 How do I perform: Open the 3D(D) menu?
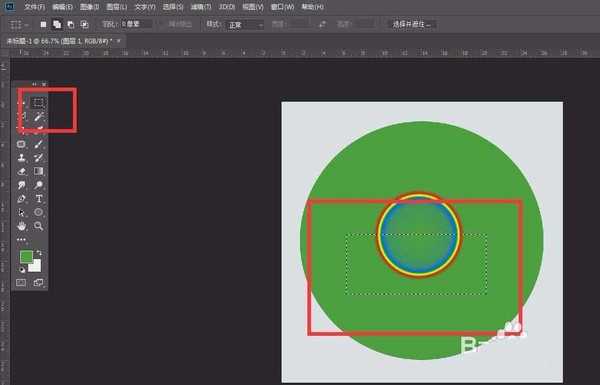227,7
